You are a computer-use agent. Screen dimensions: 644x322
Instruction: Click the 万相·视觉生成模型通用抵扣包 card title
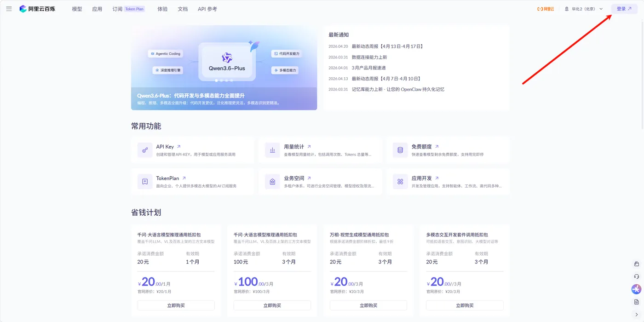(359, 235)
